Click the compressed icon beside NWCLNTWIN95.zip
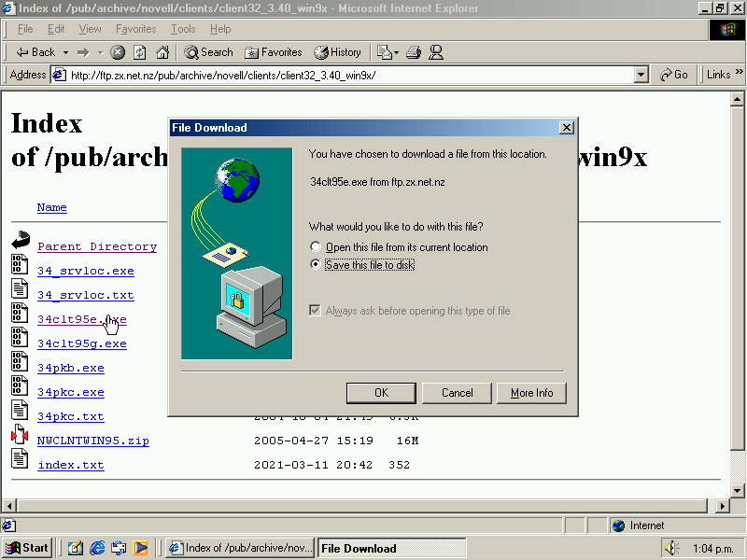The width and height of the screenshot is (747, 560). [x=20, y=434]
